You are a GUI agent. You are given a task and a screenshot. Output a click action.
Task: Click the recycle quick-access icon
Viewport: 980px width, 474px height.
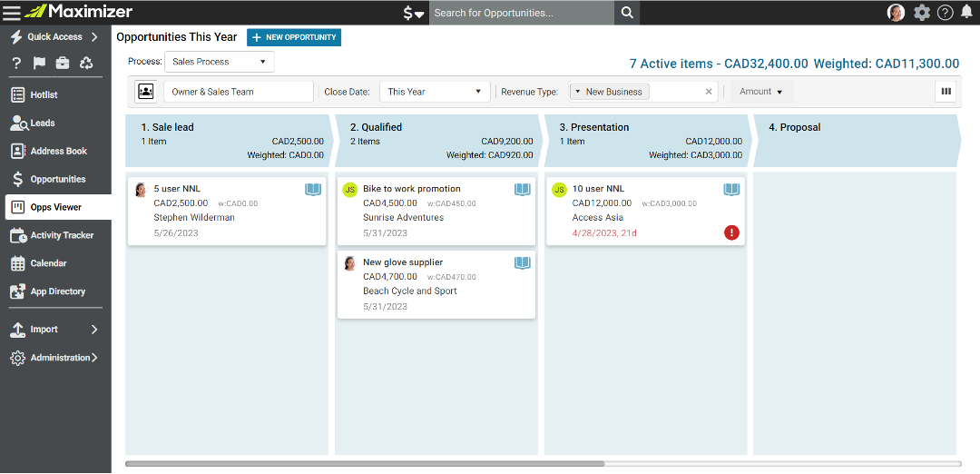pos(86,64)
